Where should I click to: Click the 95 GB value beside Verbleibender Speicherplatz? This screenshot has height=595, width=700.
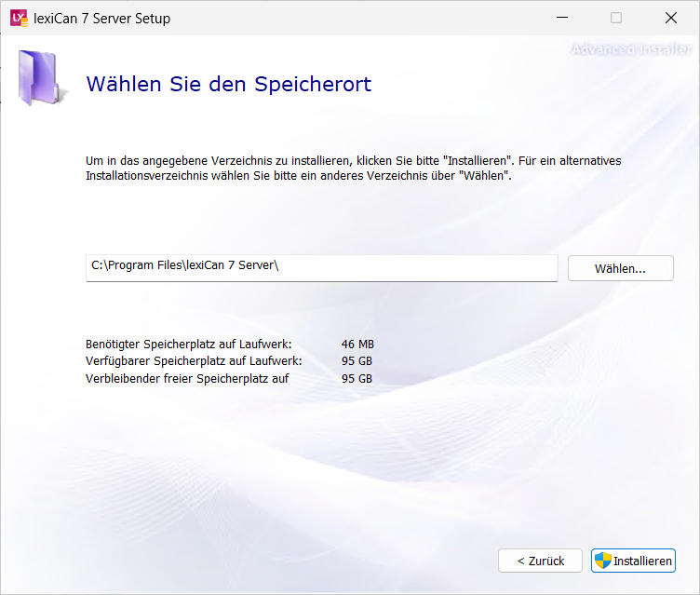(357, 379)
